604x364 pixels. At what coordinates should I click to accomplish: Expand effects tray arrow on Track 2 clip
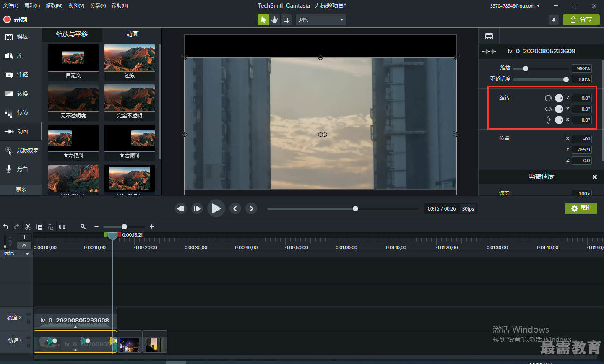click(x=75, y=326)
